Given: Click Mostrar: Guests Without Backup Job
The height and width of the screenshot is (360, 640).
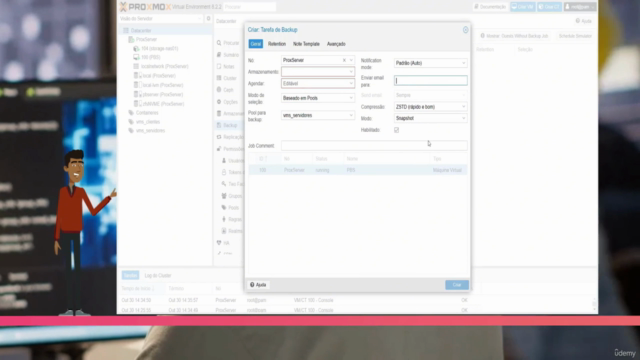Looking at the screenshot, I should (x=514, y=36).
